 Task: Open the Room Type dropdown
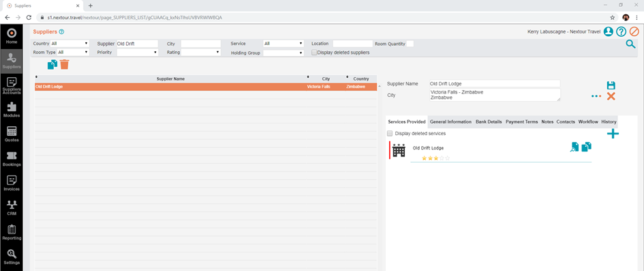pos(73,53)
